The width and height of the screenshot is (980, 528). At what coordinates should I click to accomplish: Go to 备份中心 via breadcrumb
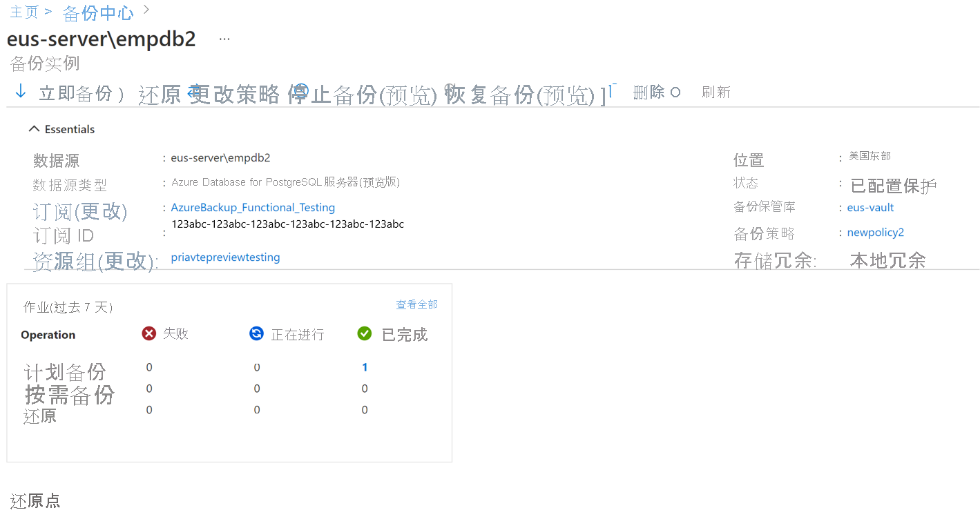[97, 12]
